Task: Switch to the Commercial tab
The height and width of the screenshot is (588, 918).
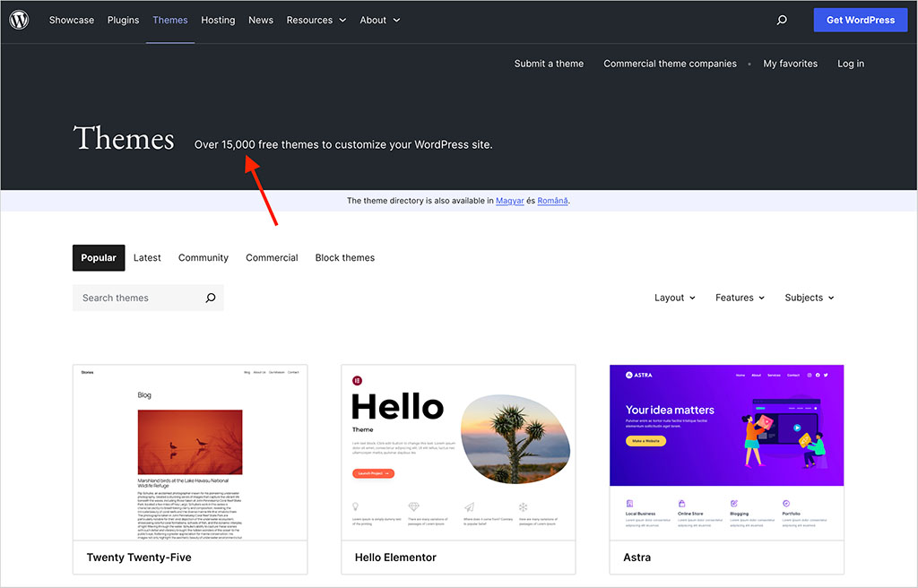Action: click(x=272, y=257)
